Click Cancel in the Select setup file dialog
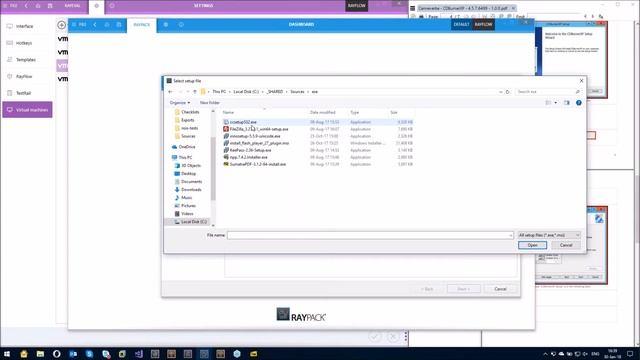Screen dimensions: 640x360 (x=566, y=245)
